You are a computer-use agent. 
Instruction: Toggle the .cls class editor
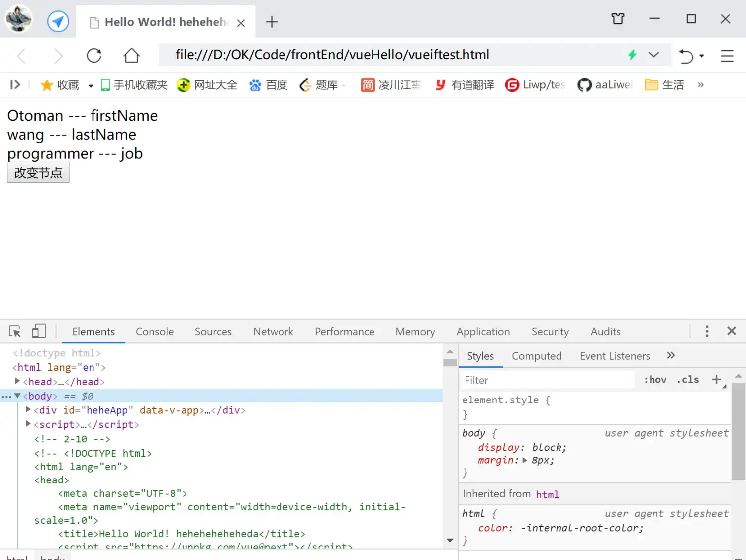(688, 380)
